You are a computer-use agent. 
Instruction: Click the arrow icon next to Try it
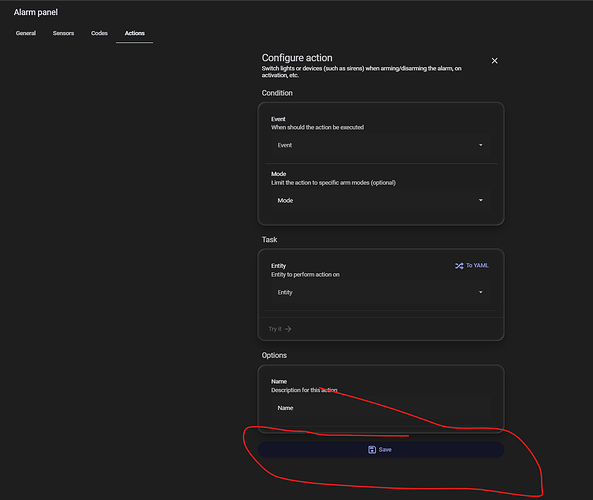click(288, 329)
